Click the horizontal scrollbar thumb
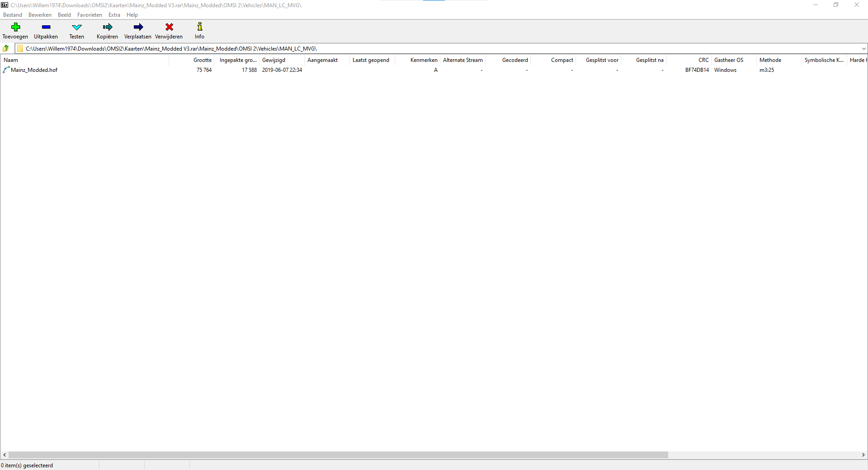The height and width of the screenshot is (470, 868). click(x=338, y=455)
